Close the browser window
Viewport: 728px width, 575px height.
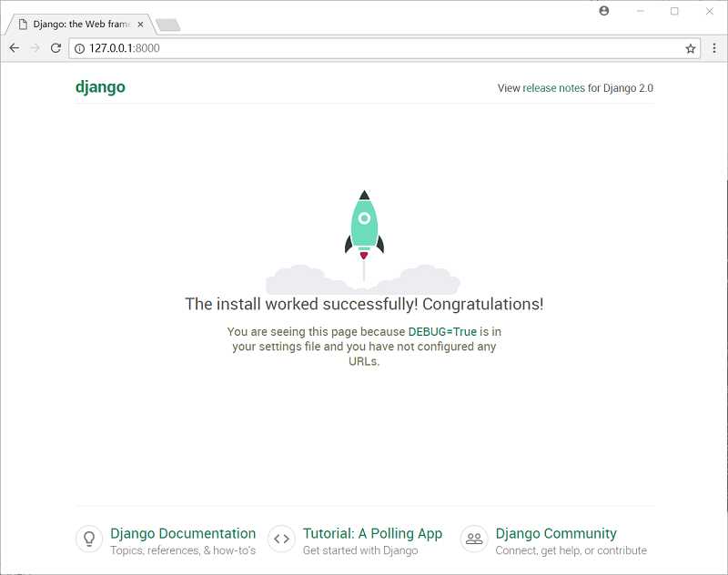pyautogui.click(x=710, y=11)
